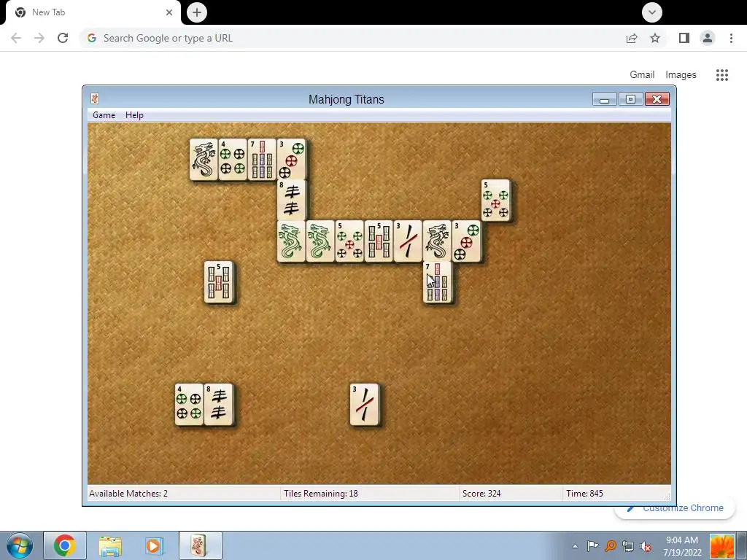Open Windows Explorer from the taskbar
The image size is (747, 560).
coord(110,545)
